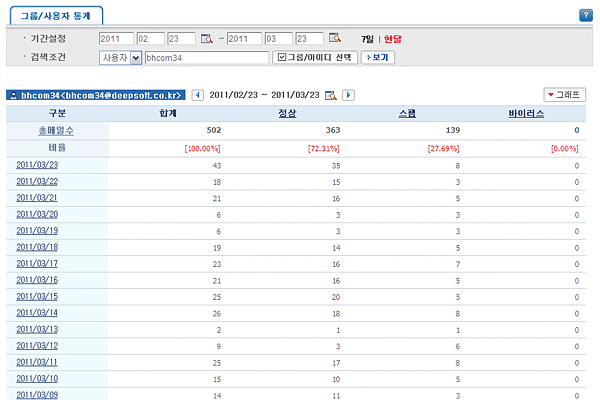
Task: Click end day field 23
Action: [309, 39]
